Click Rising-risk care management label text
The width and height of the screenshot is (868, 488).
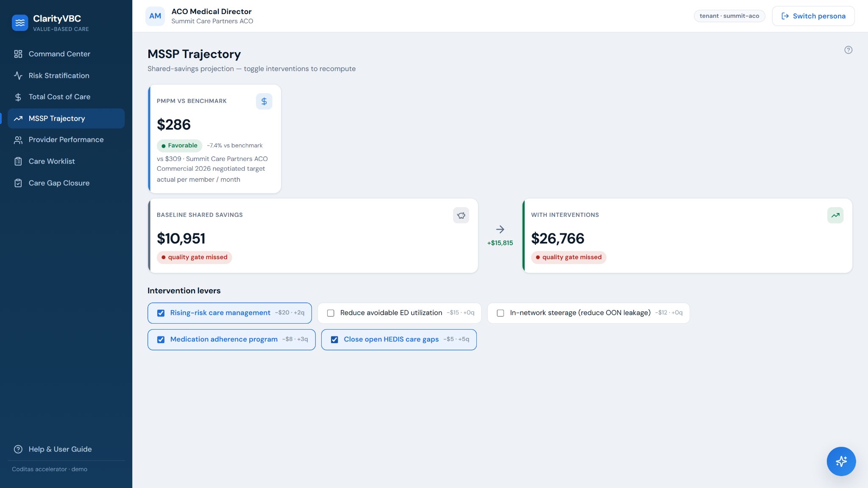[220, 313]
